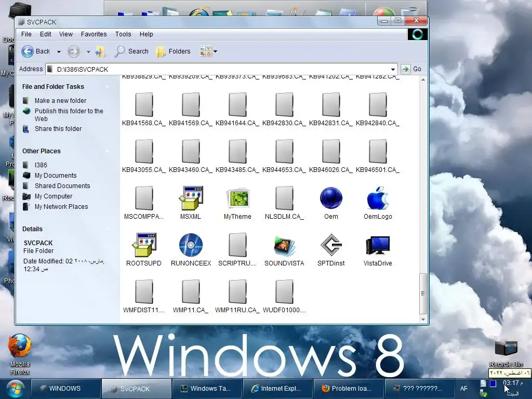Screen dimensions: 532x399
Task: Go to I386 in Other Places
Action: pyautogui.click(x=41, y=165)
